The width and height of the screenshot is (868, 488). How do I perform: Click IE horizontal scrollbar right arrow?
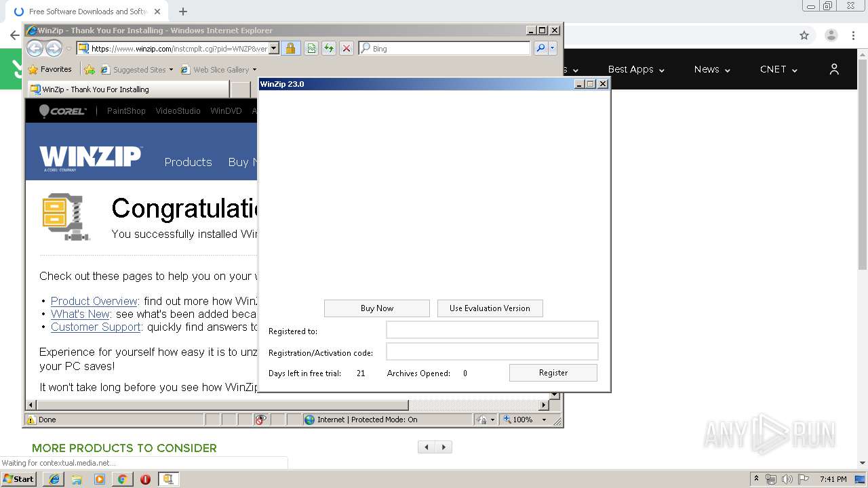[x=543, y=405]
